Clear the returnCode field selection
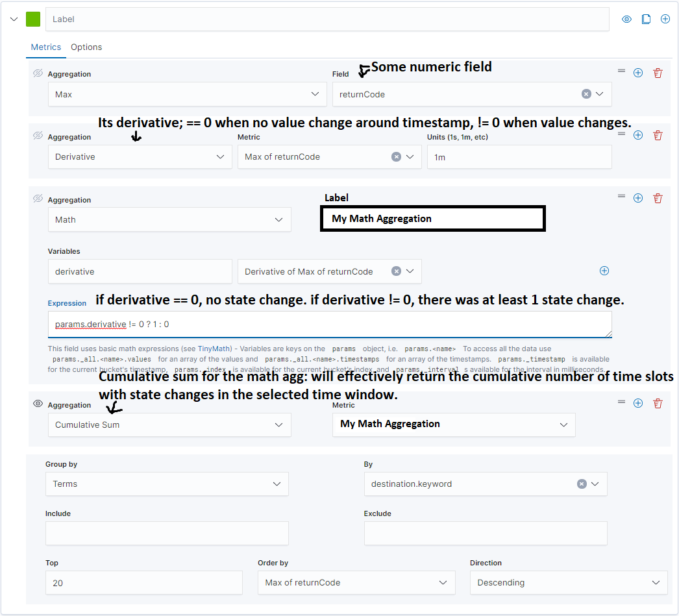Image resolution: width=679 pixels, height=616 pixels. click(x=587, y=93)
